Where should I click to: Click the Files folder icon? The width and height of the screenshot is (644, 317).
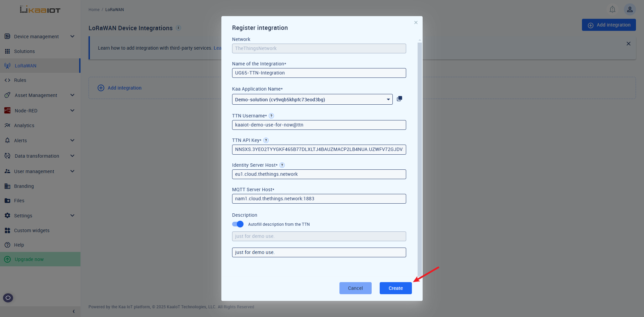pos(7,201)
